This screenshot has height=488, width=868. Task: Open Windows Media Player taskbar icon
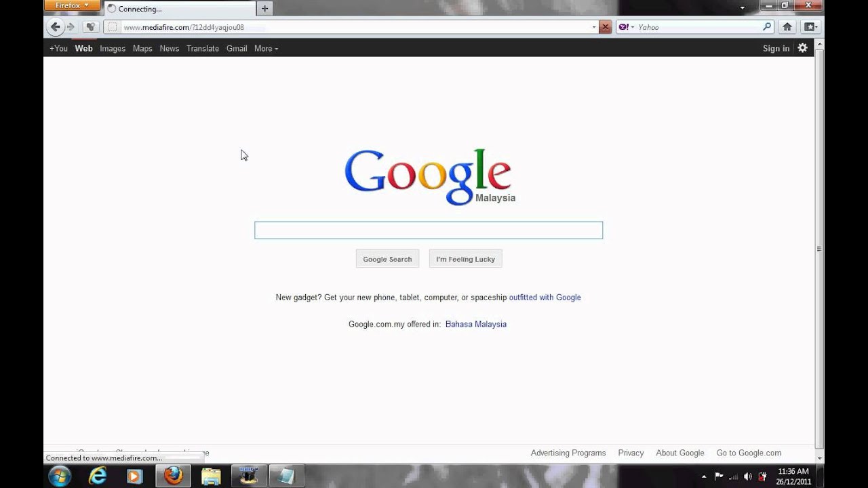(134, 476)
